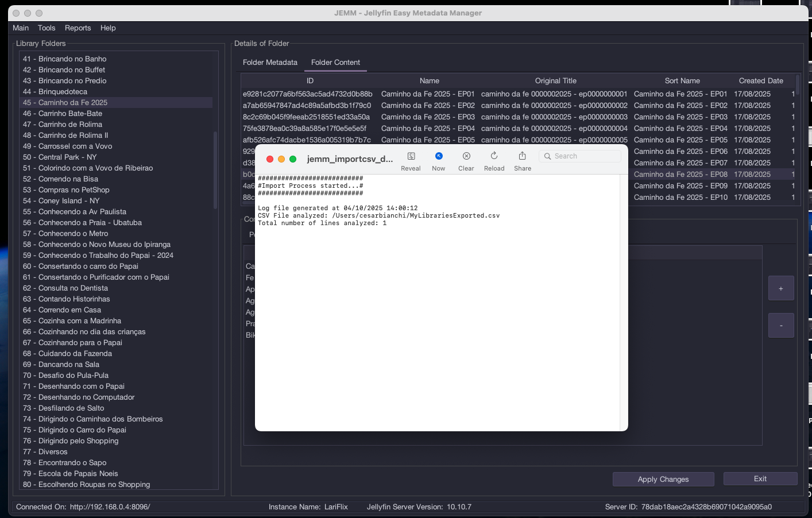The image size is (812, 518).
Task: Click the Now icon in log toolbar
Action: [x=438, y=156]
